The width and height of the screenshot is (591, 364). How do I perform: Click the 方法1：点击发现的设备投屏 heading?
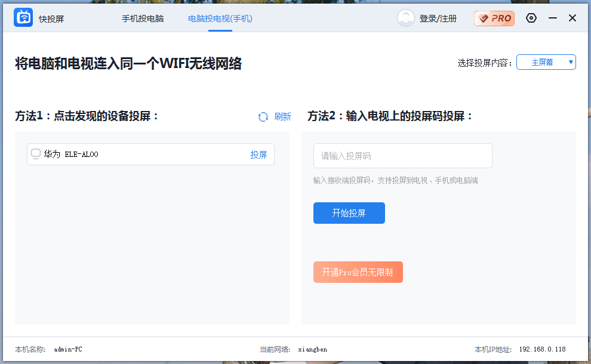point(87,116)
